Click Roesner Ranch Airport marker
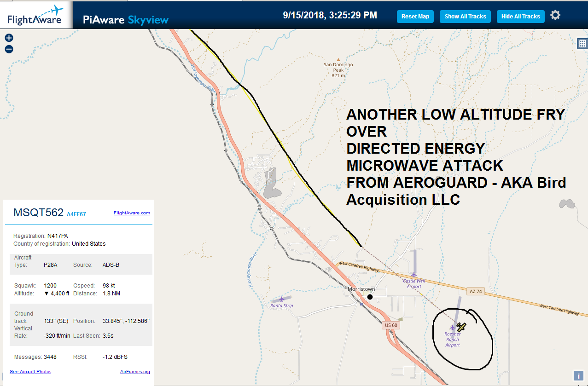The width and height of the screenshot is (588, 386). 453,328
